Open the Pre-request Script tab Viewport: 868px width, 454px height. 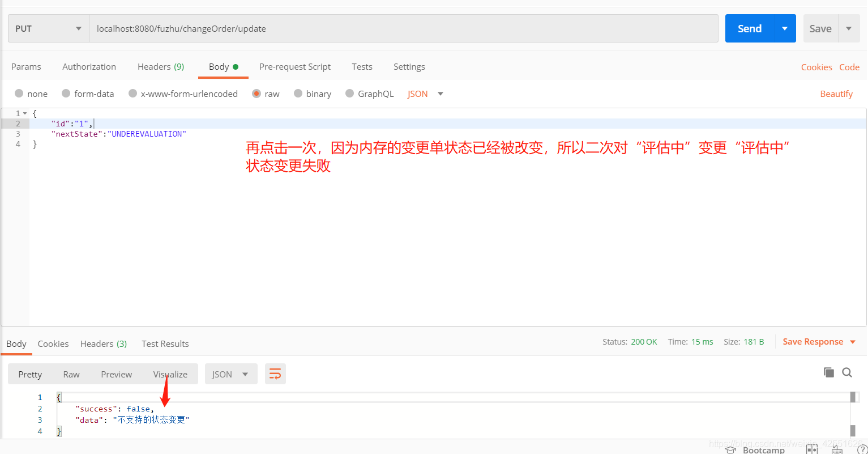(x=295, y=66)
